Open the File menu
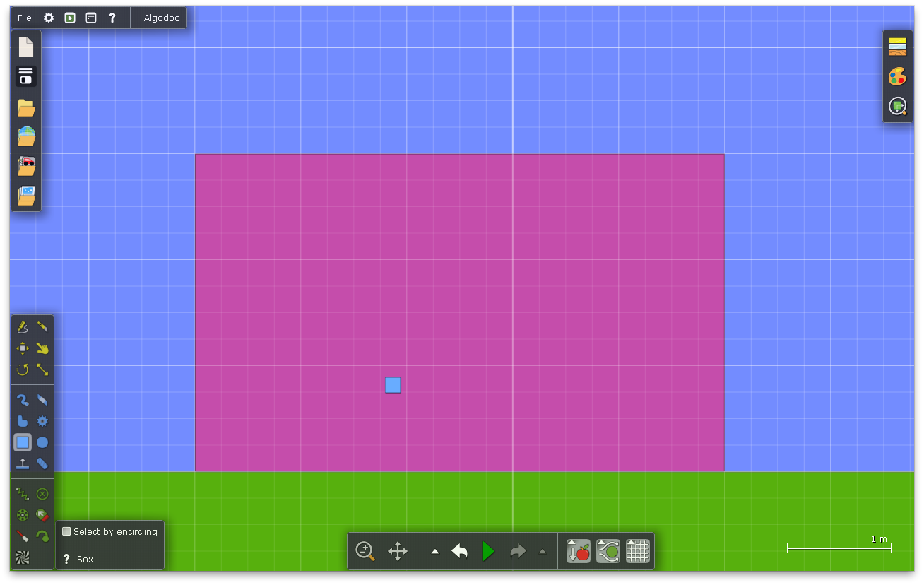Image resolution: width=924 pixels, height=585 pixels. pos(25,18)
